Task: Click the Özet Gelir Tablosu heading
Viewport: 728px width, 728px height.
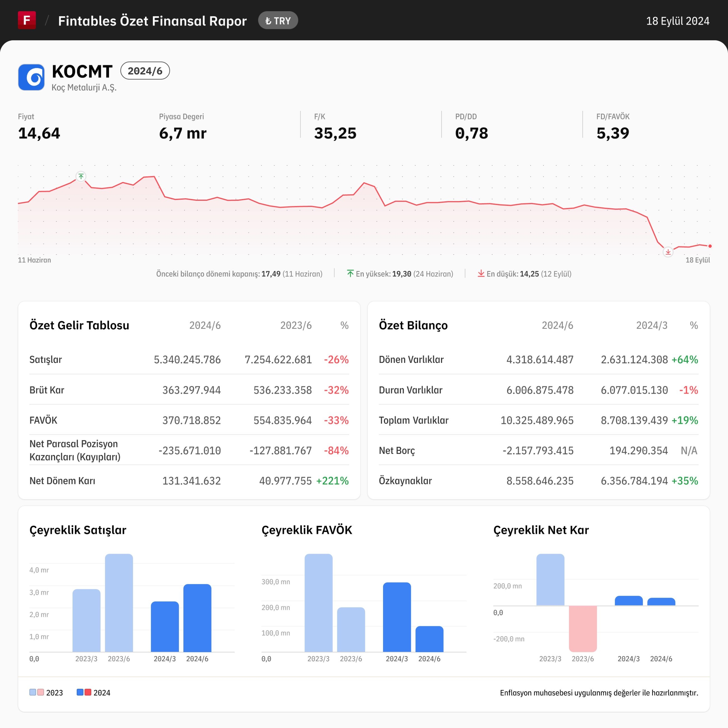Action: [79, 325]
